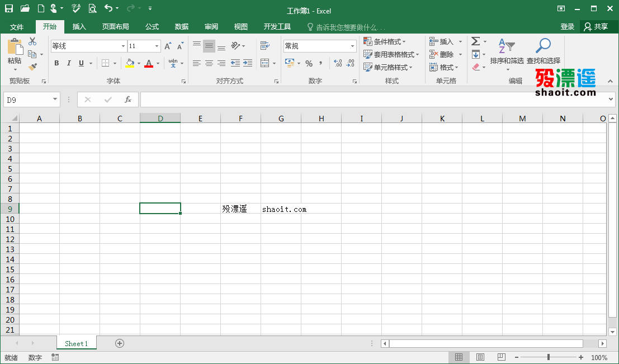Click the zoom slider handle
This screenshot has width=619, height=364.
point(549,357)
